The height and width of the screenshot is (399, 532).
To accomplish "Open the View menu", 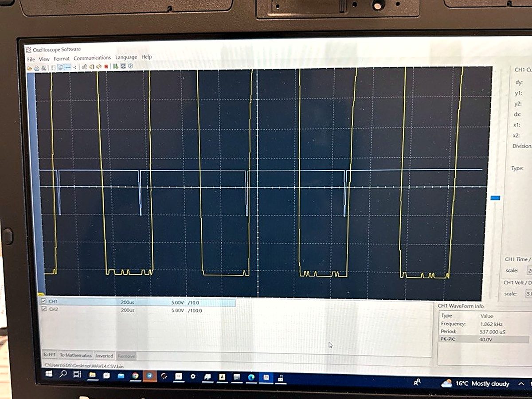I will pos(44,59).
